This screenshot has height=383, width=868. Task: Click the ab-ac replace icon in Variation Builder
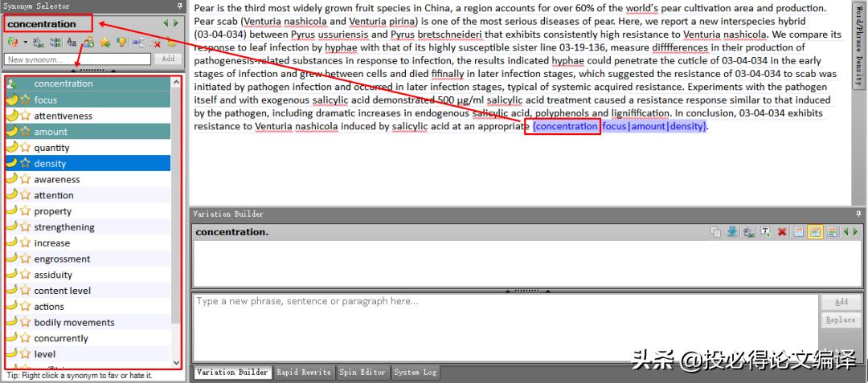pos(749,232)
